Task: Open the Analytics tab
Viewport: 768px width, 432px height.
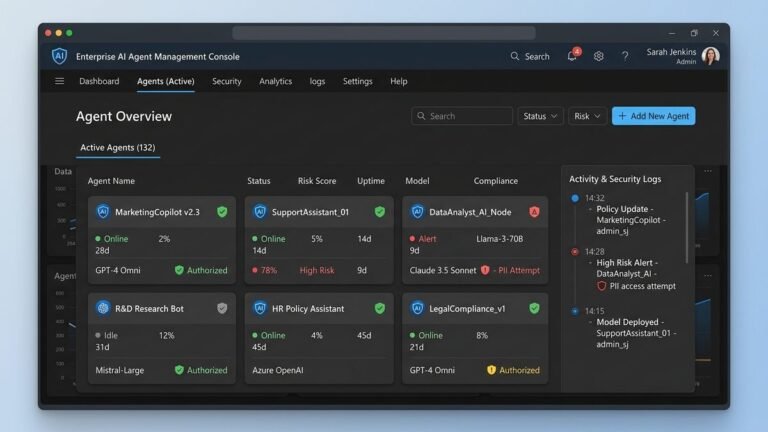Action: pos(275,81)
